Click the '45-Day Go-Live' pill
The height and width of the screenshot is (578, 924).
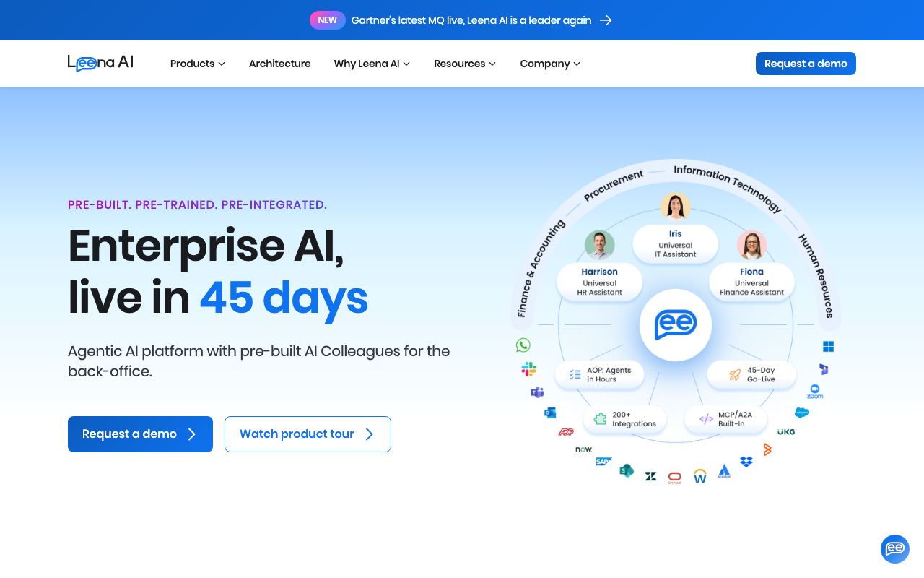pyautogui.click(x=751, y=374)
